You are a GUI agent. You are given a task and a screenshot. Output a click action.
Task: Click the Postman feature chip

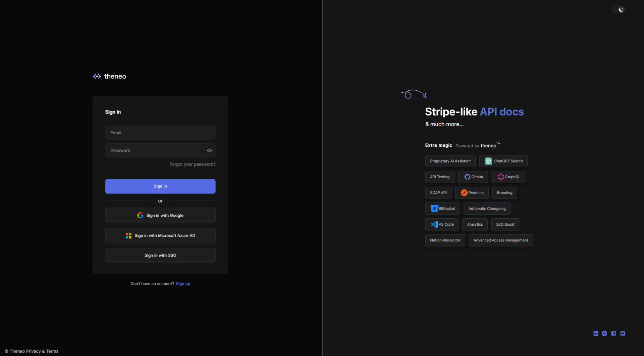tap(472, 193)
